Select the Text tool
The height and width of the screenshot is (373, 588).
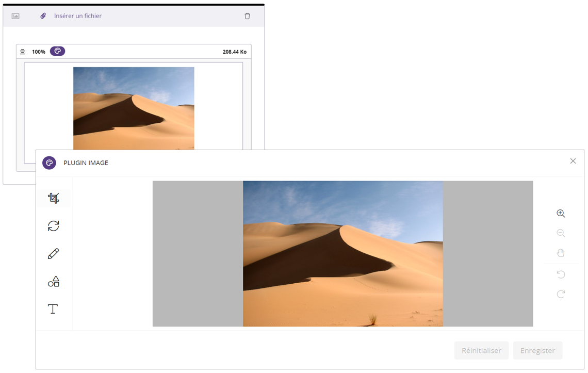pos(53,309)
